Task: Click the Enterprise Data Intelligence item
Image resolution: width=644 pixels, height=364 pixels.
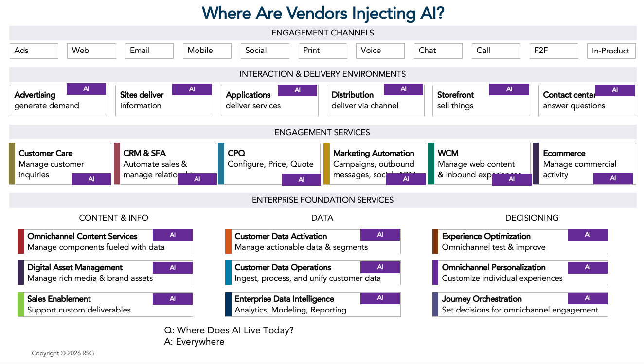Action: point(313,305)
